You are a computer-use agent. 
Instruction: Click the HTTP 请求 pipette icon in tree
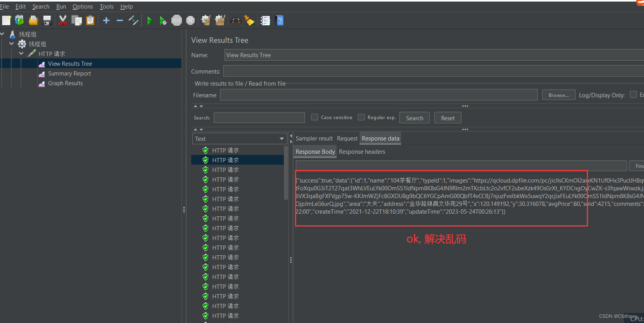click(x=32, y=53)
